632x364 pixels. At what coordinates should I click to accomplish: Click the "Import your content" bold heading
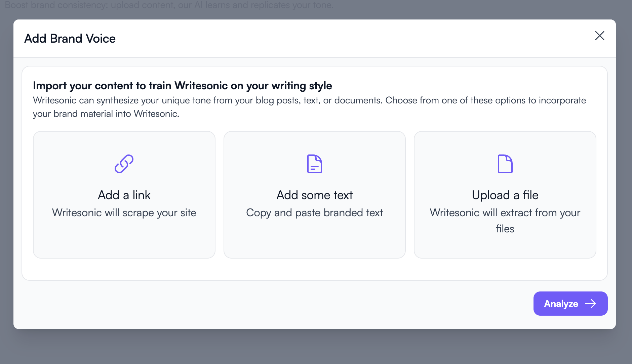(183, 86)
